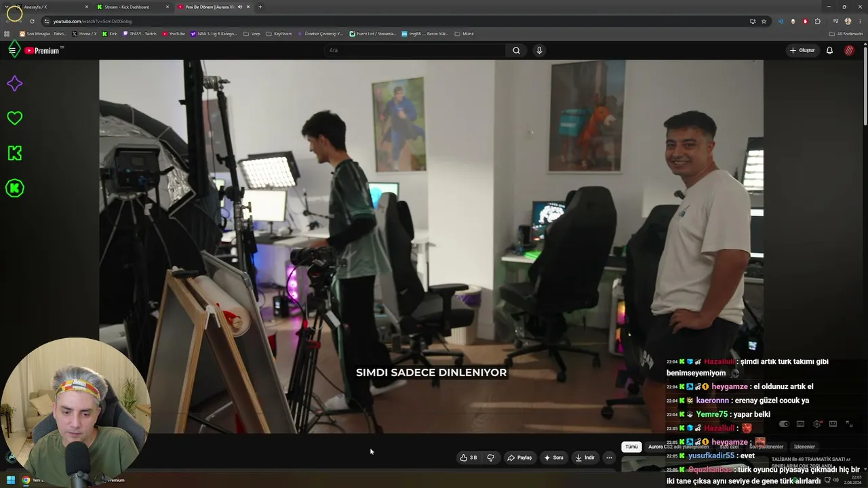868x488 pixels.
Task: Open the TEASY - Twitch bookmark
Action: (x=140, y=34)
